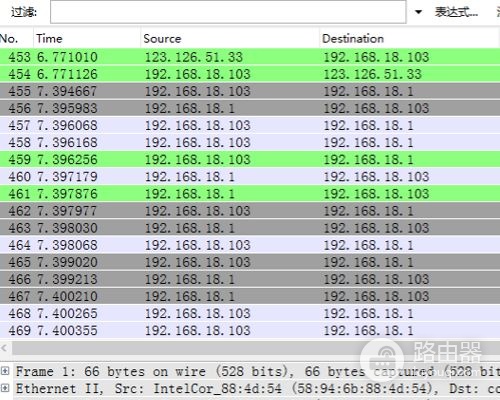This screenshot has height=400, width=500.
Task: Click time value 7.400265
Action: coord(67,313)
